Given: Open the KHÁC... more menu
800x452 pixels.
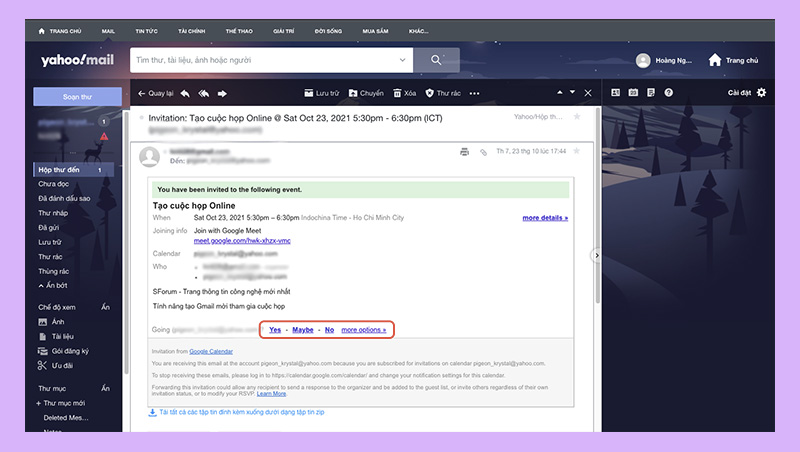Looking at the screenshot, I should [418, 31].
